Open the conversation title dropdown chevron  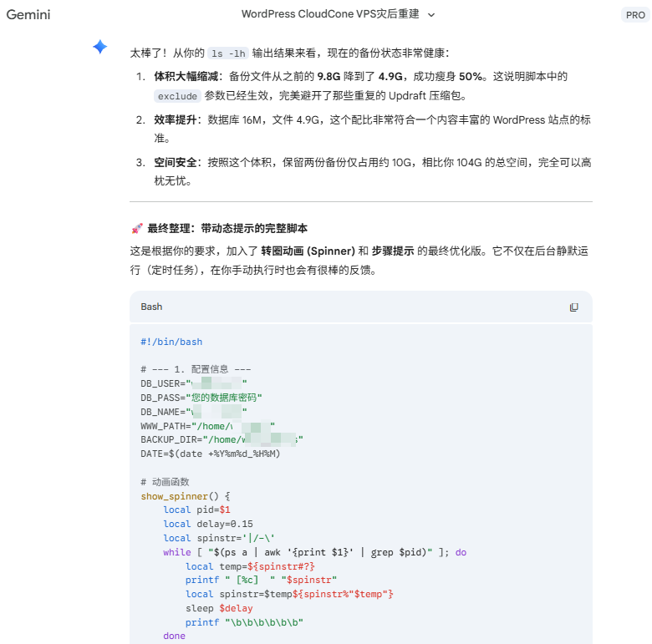(431, 15)
